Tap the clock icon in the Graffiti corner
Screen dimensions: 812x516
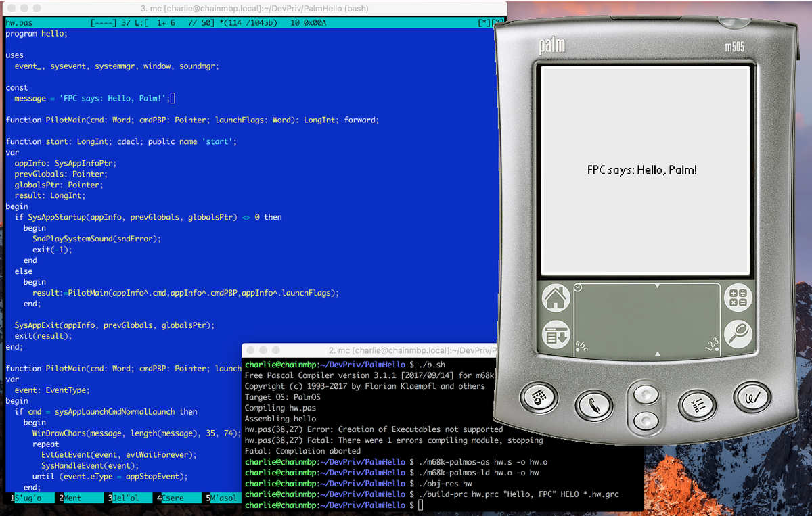point(578,287)
